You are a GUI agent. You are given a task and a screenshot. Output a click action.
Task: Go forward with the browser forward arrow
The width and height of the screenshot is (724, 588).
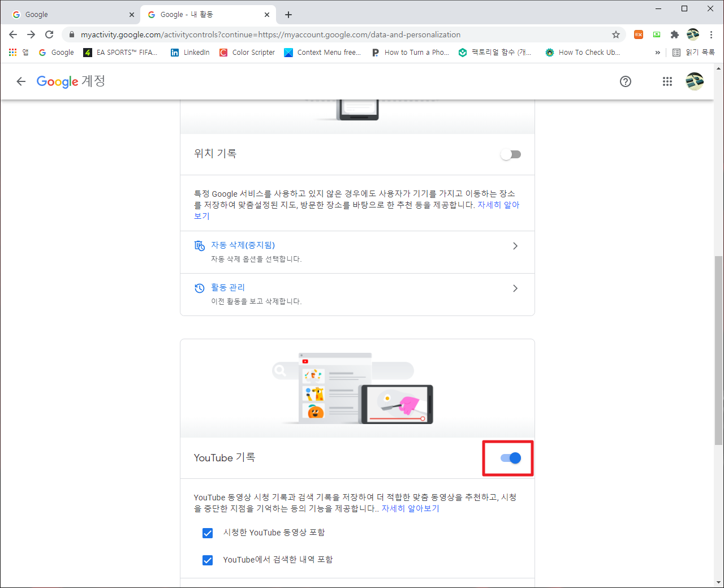tap(31, 34)
